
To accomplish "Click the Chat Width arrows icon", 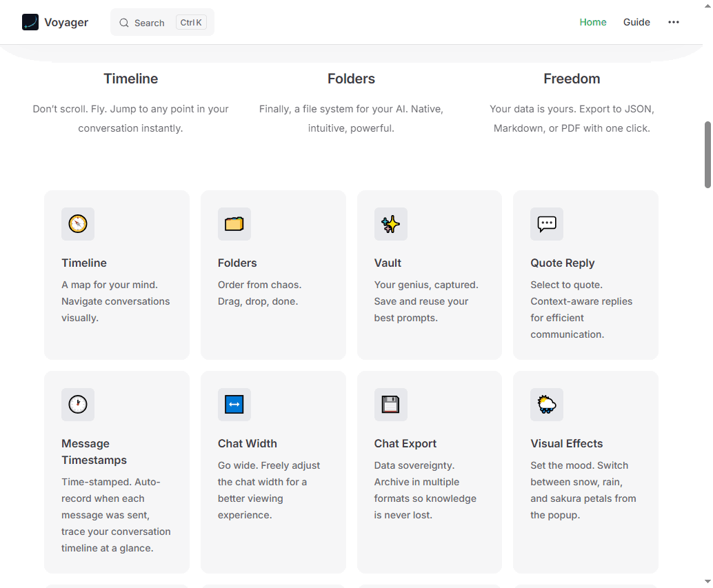I will click(234, 405).
